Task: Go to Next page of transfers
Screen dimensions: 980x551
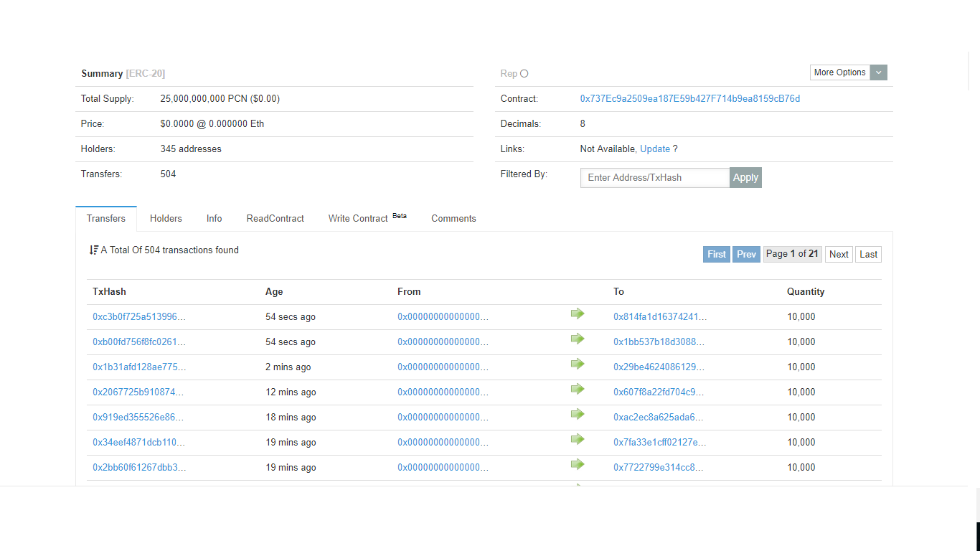Action: click(839, 254)
